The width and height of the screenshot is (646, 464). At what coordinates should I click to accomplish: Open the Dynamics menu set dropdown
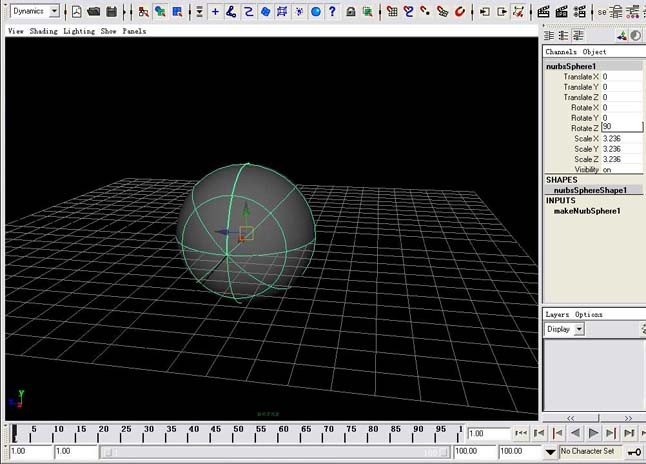coord(54,12)
